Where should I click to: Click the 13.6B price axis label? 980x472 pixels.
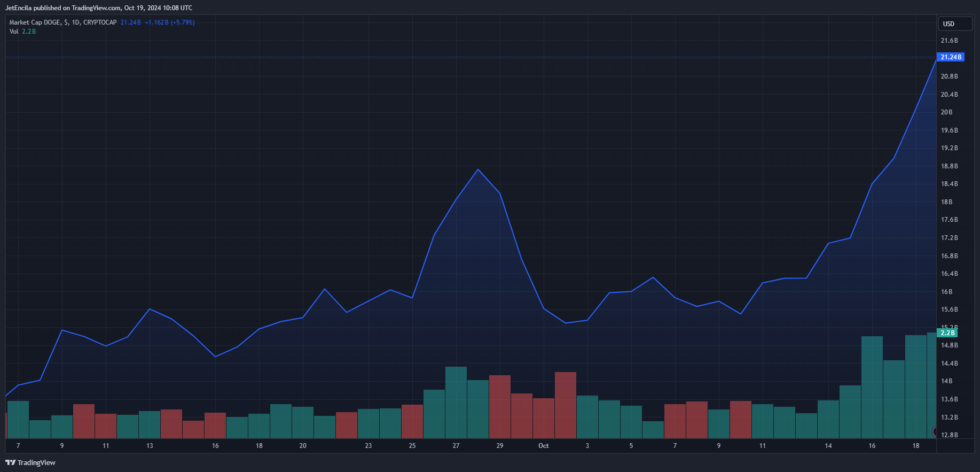pyautogui.click(x=950, y=399)
